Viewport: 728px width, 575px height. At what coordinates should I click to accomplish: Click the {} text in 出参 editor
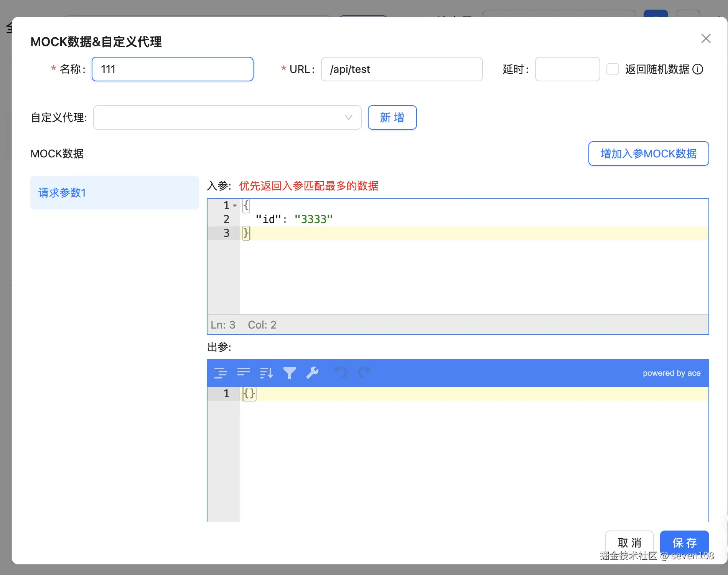pos(249,393)
